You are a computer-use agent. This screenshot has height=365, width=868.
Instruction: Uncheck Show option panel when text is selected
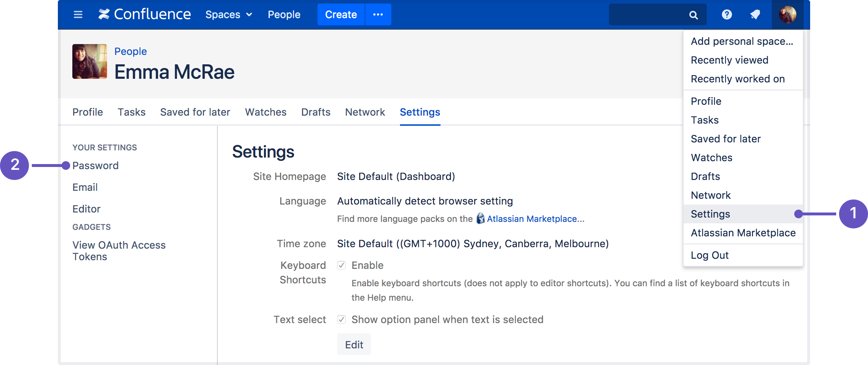pyautogui.click(x=341, y=319)
